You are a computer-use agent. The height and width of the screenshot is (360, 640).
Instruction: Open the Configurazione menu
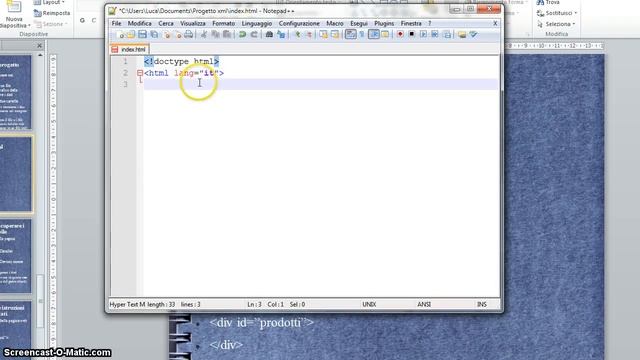click(299, 24)
